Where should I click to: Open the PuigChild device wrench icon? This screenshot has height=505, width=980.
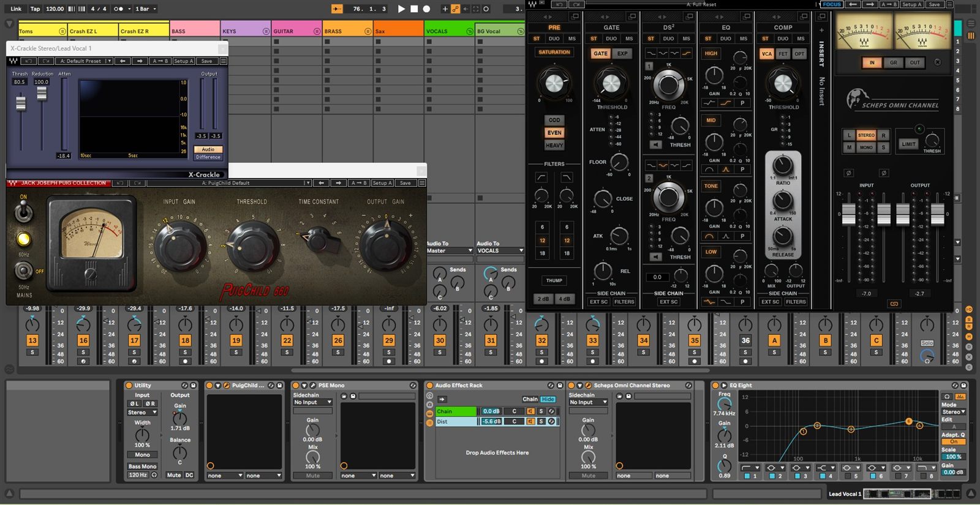226,386
